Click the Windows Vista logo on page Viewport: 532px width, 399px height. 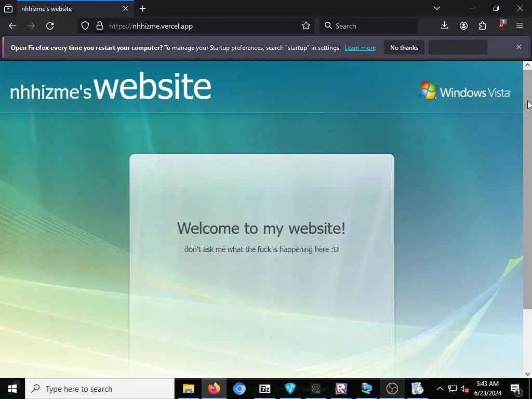(x=464, y=91)
